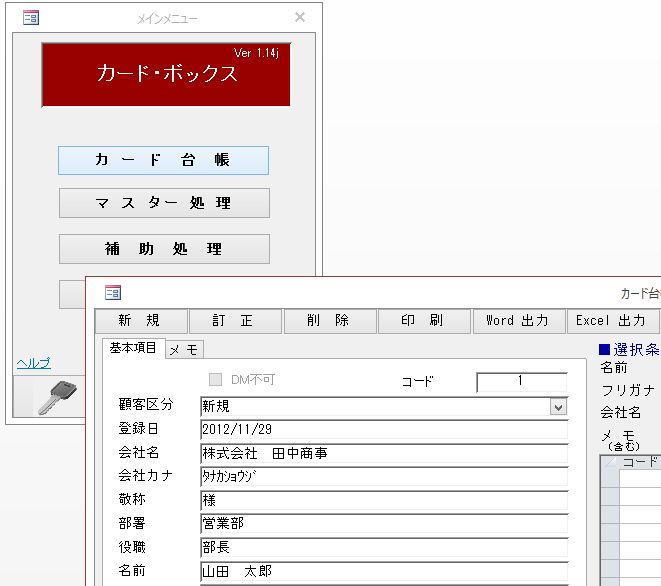Click the form icon in the メインメニュー title bar
This screenshot has width=661, height=586.
point(31,18)
